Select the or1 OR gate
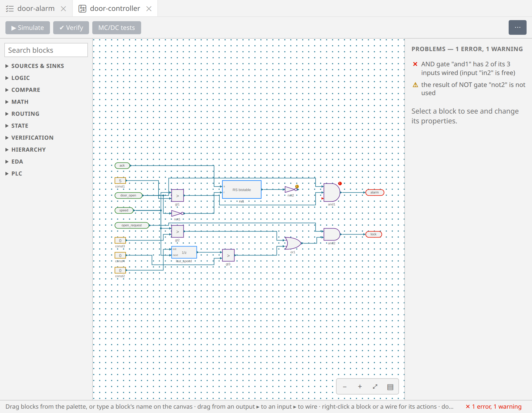Viewport: 532px width, 413px height. click(x=293, y=243)
